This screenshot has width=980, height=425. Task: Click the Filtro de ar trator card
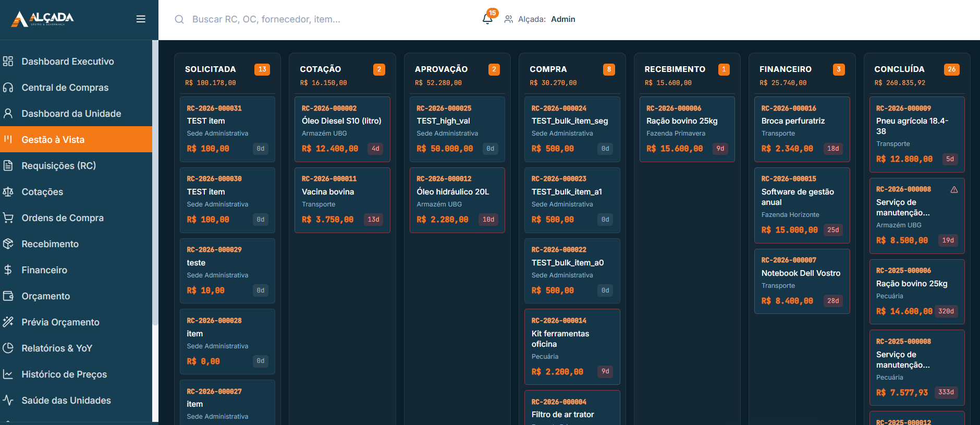tap(572, 408)
